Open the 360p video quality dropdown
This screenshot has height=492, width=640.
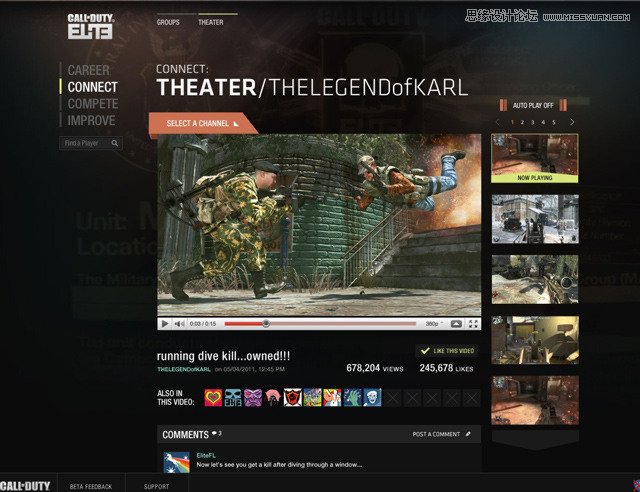pyautogui.click(x=434, y=324)
